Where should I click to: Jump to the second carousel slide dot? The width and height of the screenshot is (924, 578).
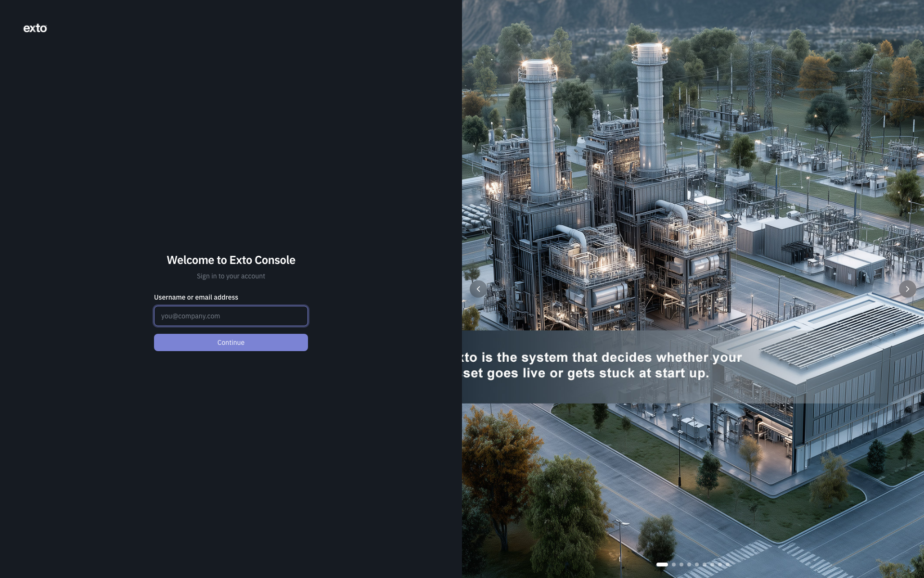pyautogui.click(x=674, y=565)
